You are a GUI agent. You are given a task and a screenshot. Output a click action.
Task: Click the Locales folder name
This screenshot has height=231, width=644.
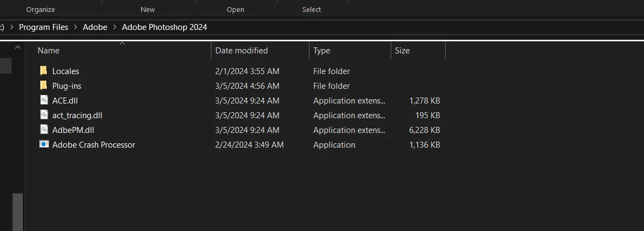[66, 71]
